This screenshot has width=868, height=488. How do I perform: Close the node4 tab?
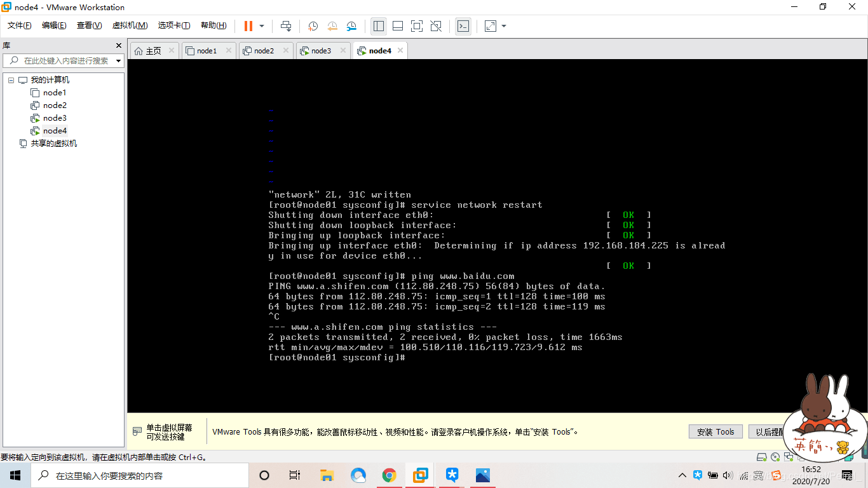(400, 50)
